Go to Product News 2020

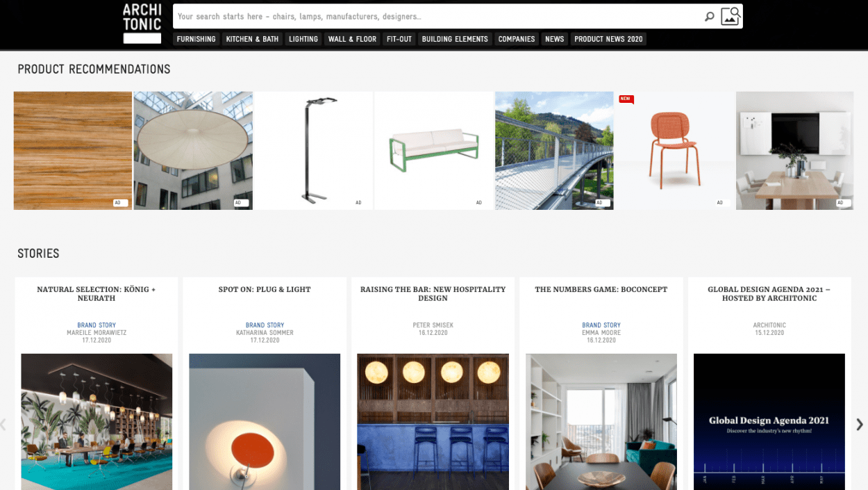point(608,39)
